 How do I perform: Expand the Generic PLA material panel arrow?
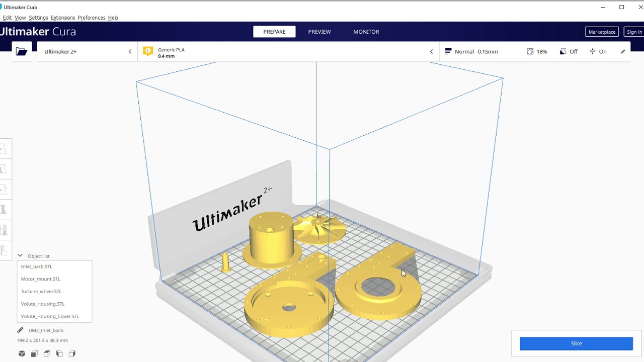click(431, 51)
